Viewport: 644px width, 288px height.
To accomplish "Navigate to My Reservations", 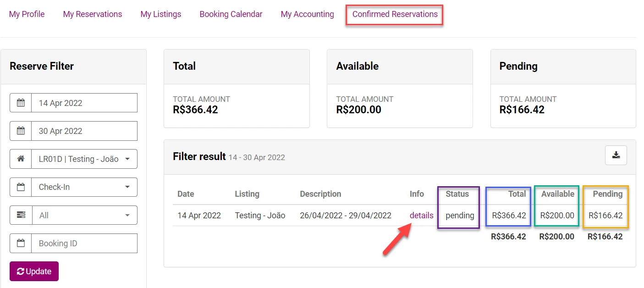I will tap(93, 14).
